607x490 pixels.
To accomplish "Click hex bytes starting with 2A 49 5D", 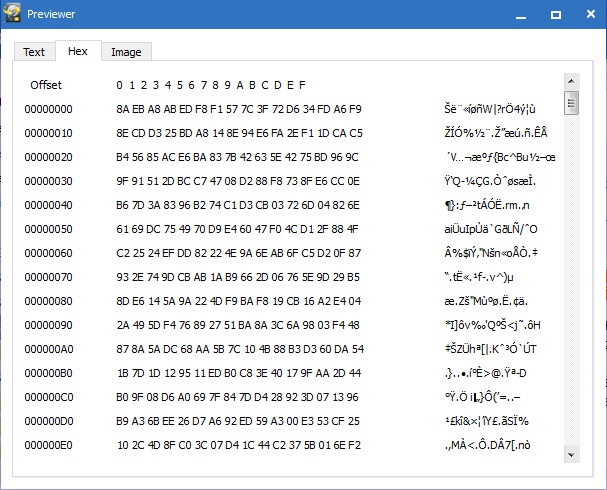I will click(x=238, y=325).
